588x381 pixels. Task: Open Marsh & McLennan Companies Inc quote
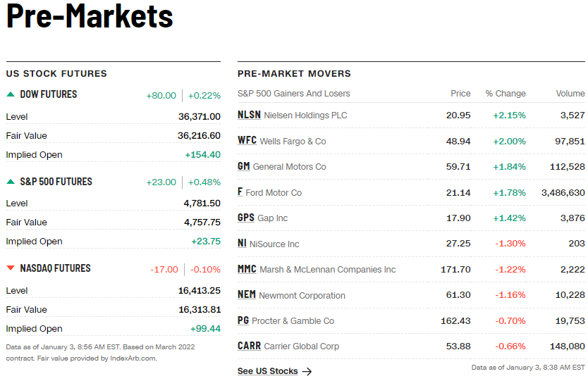pyautogui.click(x=328, y=270)
